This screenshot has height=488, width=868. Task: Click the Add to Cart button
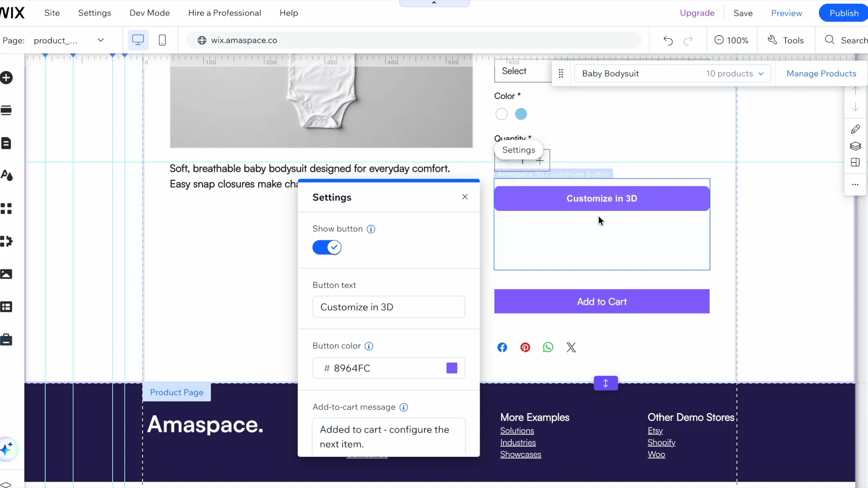[602, 302]
